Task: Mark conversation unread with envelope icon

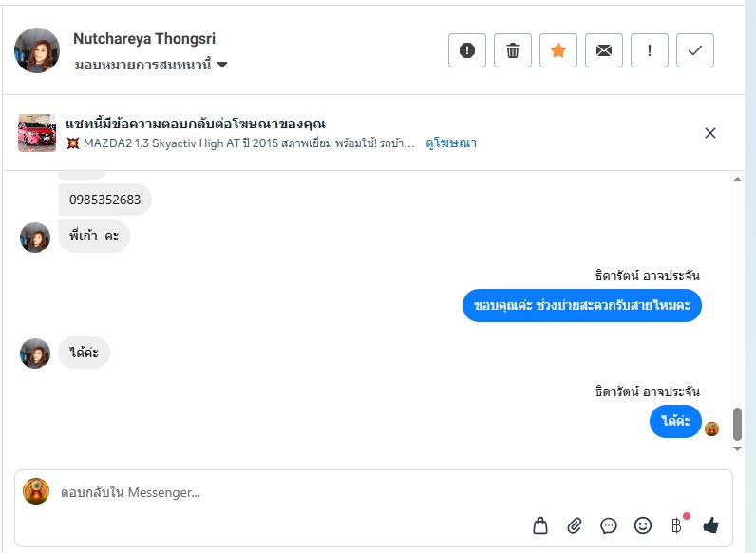Action: tap(604, 51)
